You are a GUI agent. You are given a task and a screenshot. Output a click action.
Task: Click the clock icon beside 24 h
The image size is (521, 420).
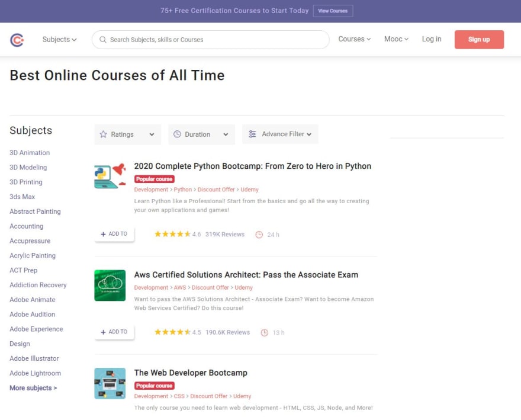[x=259, y=235]
